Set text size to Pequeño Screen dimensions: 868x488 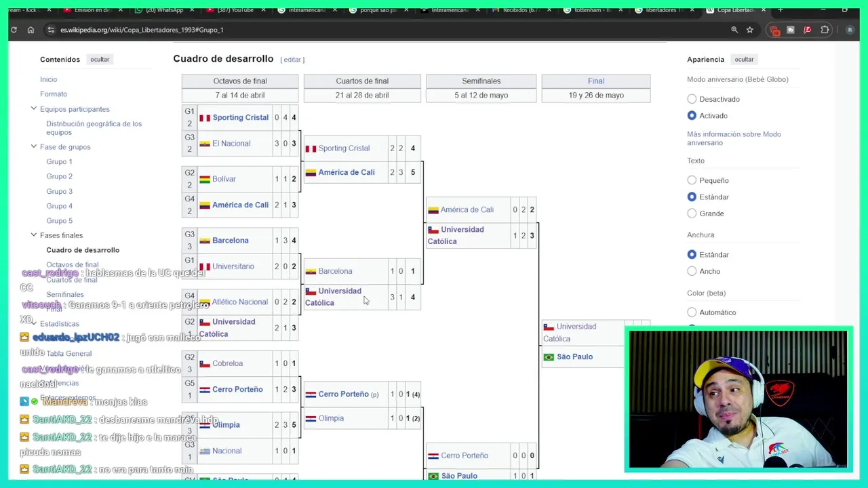(692, 180)
